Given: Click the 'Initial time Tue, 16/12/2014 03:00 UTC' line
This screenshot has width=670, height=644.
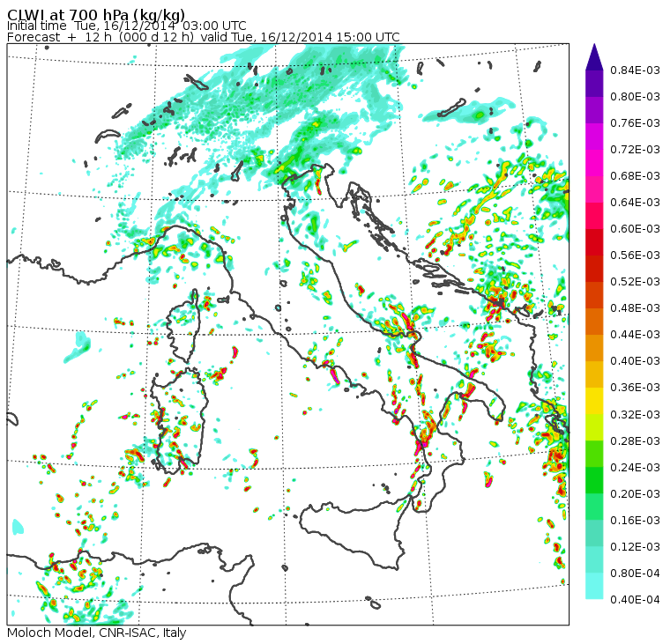Looking at the screenshot, I should (126, 26).
